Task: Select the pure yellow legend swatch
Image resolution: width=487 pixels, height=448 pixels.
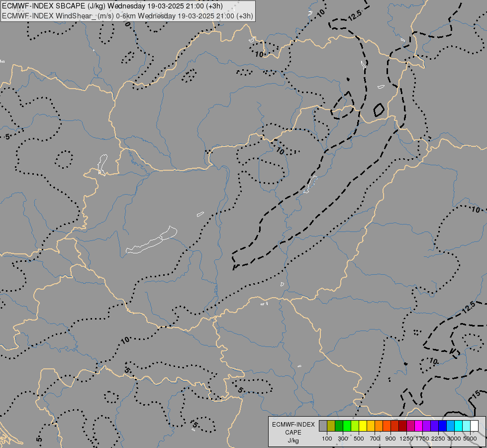Action: coord(363,426)
